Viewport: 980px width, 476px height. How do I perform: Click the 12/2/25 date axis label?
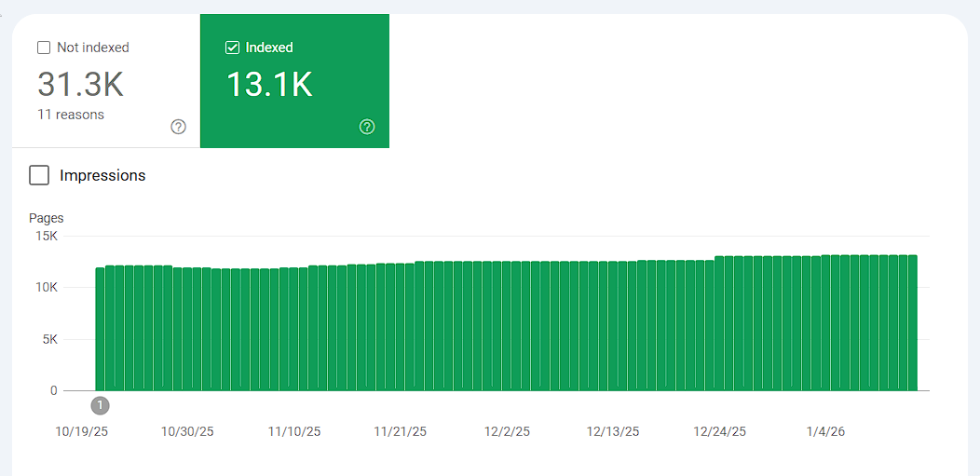click(507, 431)
